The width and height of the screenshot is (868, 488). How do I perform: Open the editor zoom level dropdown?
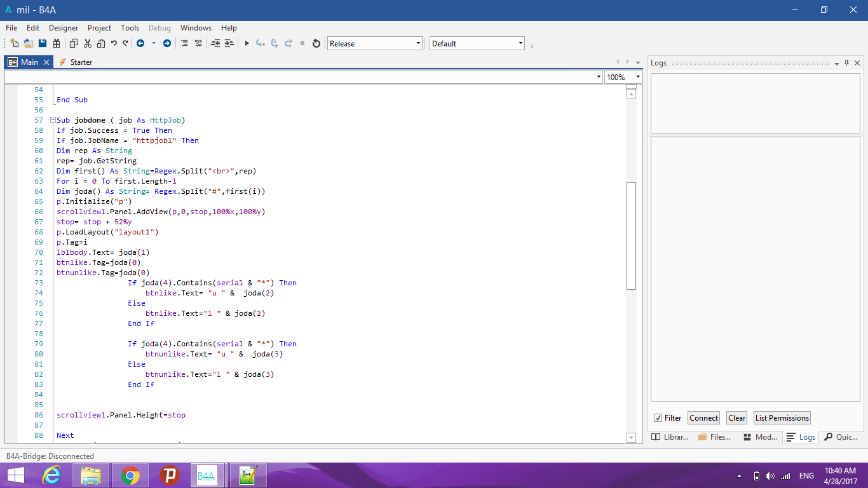[x=638, y=76]
